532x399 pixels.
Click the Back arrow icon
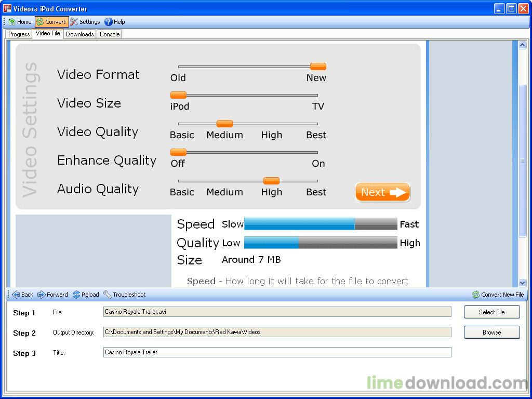(16, 295)
